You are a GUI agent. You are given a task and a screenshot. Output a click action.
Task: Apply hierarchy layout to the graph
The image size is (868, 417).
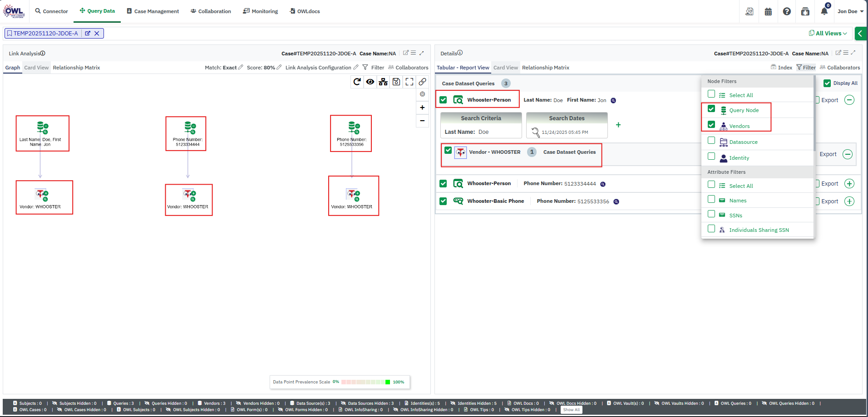[x=383, y=82]
